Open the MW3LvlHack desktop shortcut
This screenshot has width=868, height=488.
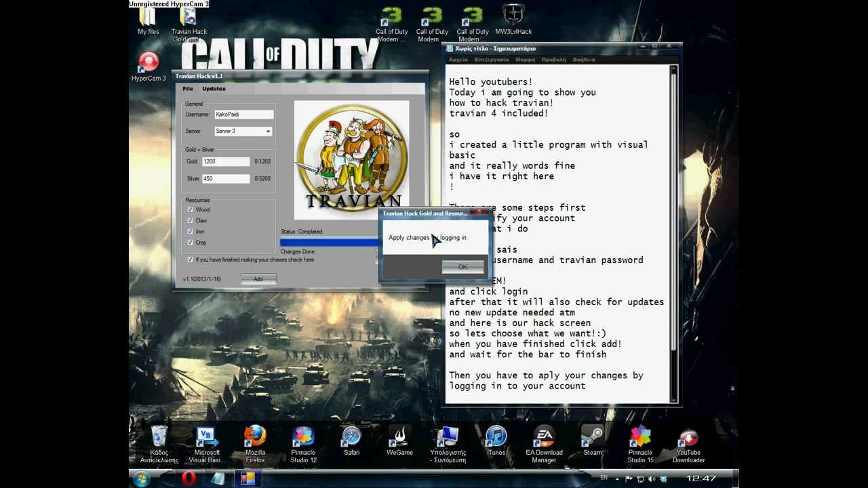(x=513, y=20)
